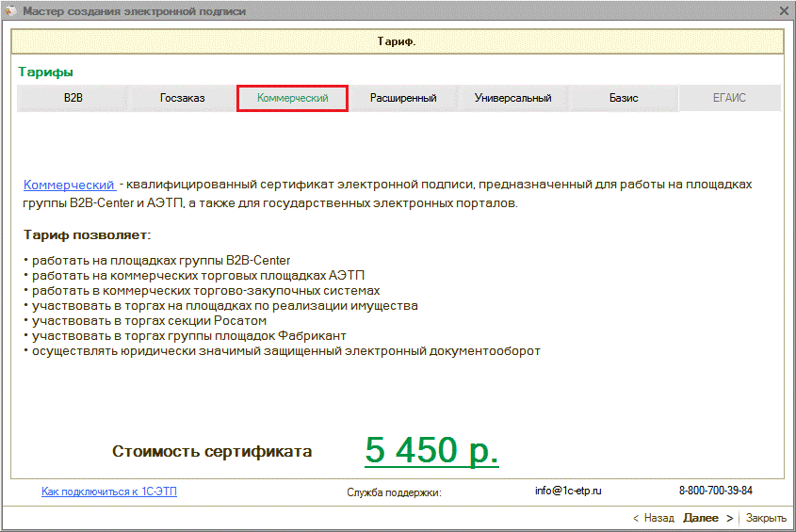Switch to the Госзаказ tariff tab
The width and height of the screenshot is (796, 532).
pyautogui.click(x=182, y=98)
